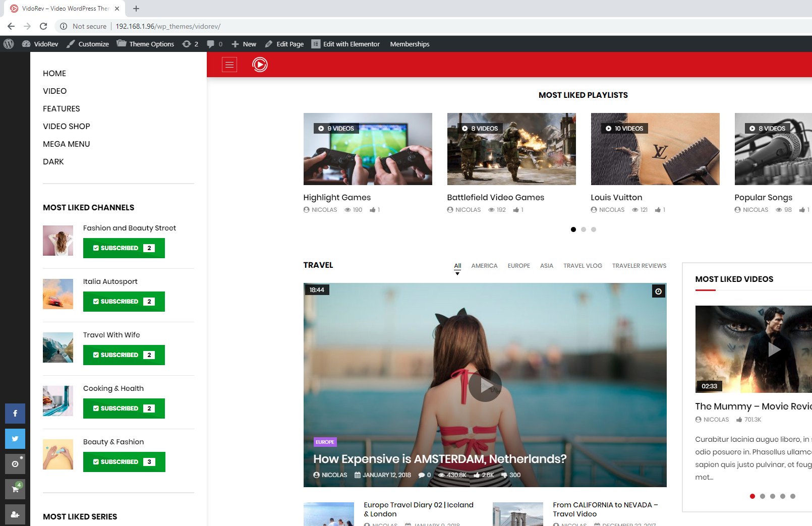
Task: Click the Facebook share icon in sidebar
Action: pyautogui.click(x=15, y=414)
